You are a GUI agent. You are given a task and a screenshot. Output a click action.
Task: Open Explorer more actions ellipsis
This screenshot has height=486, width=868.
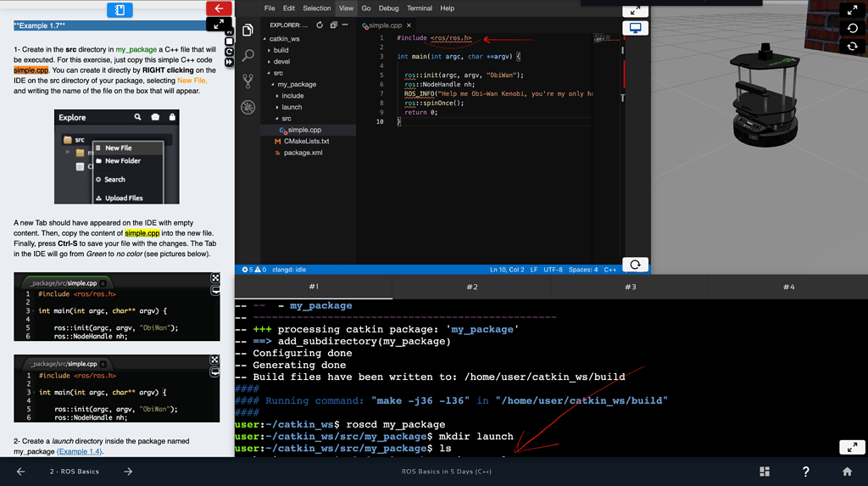pyautogui.click(x=345, y=25)
